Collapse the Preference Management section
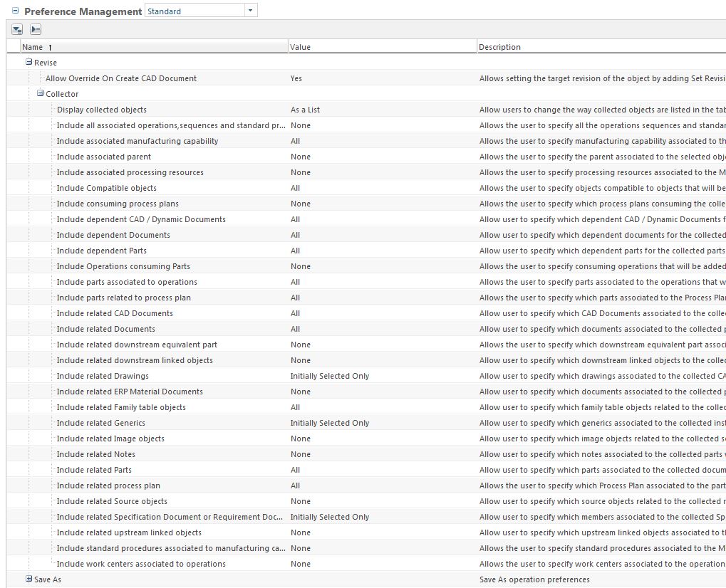The width and height of the screenshot is (726, 588). (15, 10)
